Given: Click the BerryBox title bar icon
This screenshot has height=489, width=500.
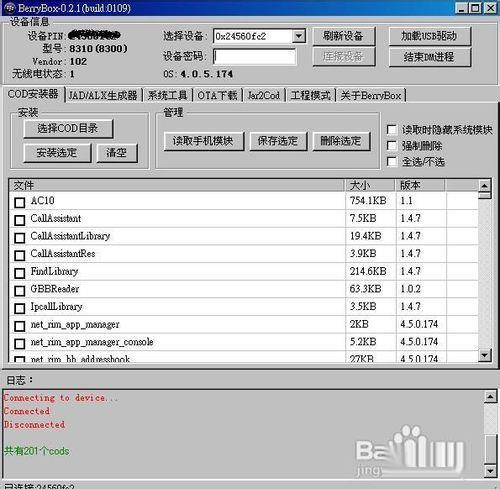Looking at the screenshot, I should [10, 7].
